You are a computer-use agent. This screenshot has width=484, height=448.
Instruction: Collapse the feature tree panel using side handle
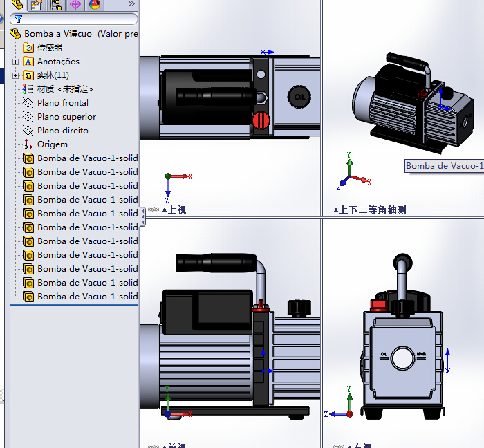[x=142, y=217]
